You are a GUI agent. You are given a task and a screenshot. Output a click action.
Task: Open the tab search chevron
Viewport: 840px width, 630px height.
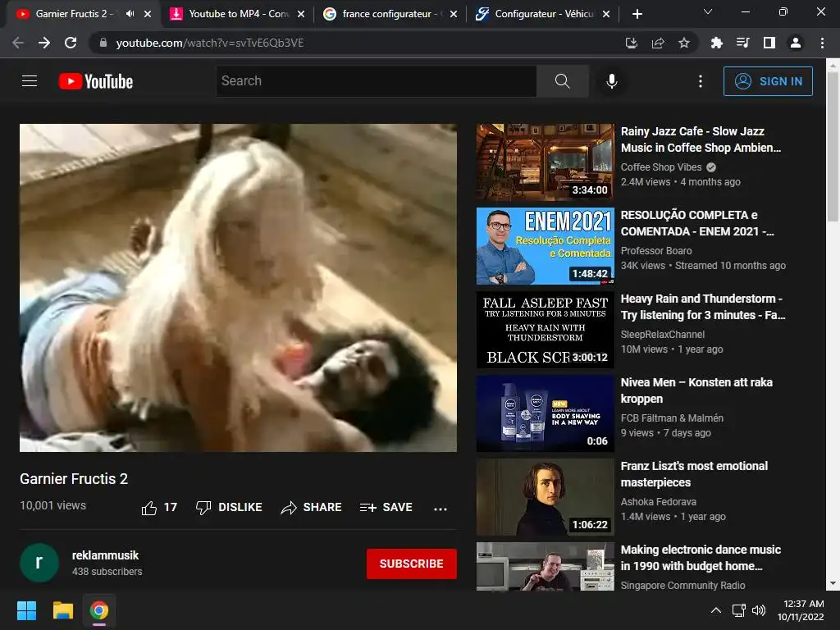(707, 11)
